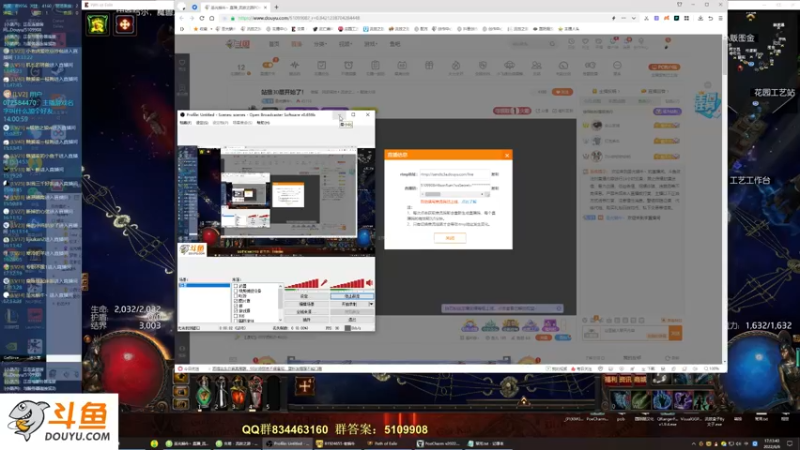Viewport: 800px width, 450px height.
Task: Toggle the fourth source checkbox in the OBS sources list
Action: pyautogui.click(x=236, y=301)
